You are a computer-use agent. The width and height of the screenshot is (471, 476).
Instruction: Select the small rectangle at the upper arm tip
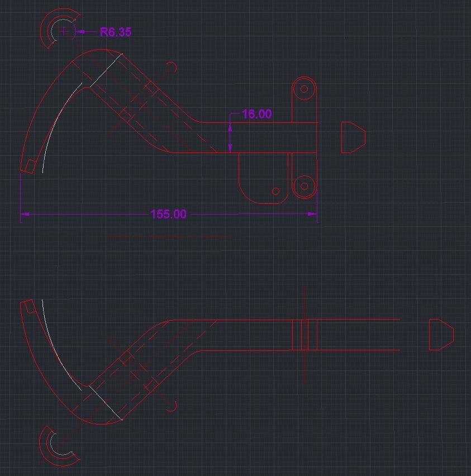pos(30,165)
